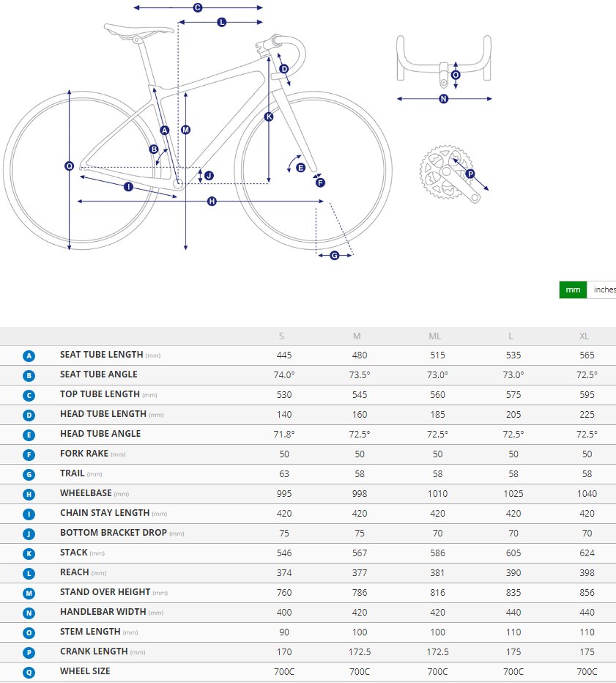Click the blue Q icon for Wheel Size
Viewport: 616px width, 683px height.
pyautogui.click(x=29, y=672)
